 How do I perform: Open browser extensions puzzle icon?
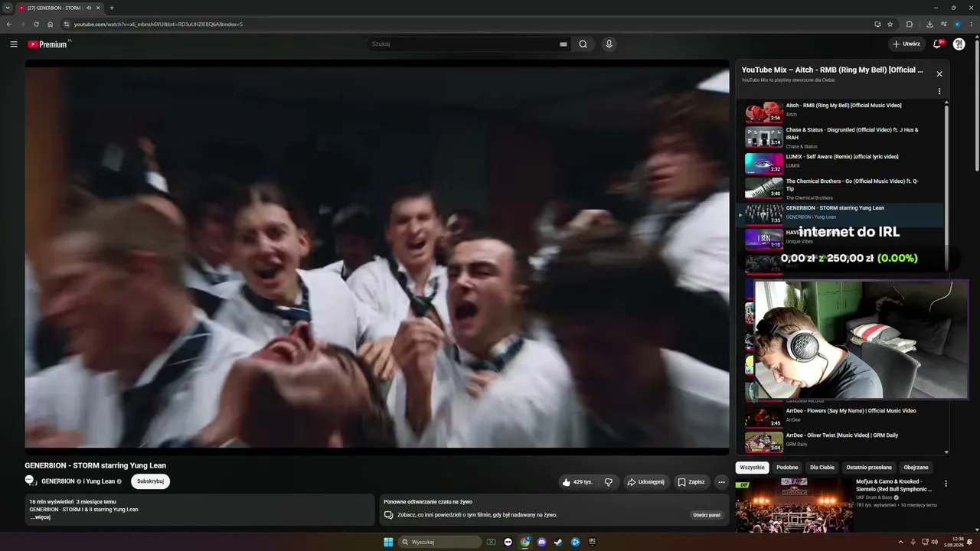910,24
